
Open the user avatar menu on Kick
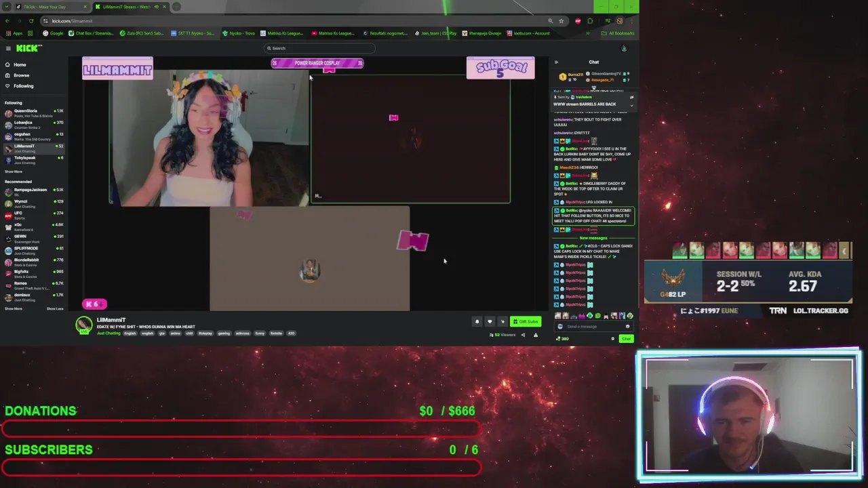tap(624, 48)
